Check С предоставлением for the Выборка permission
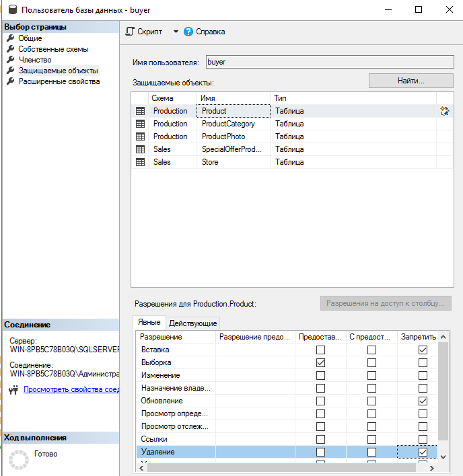463x476 pixels. 371,362
